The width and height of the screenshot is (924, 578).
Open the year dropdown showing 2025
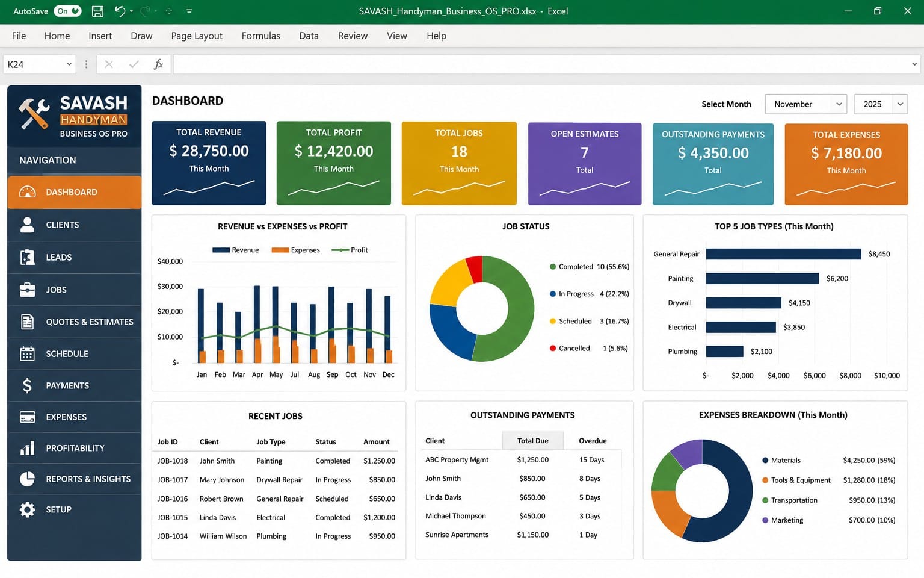[x=881, y=104]
